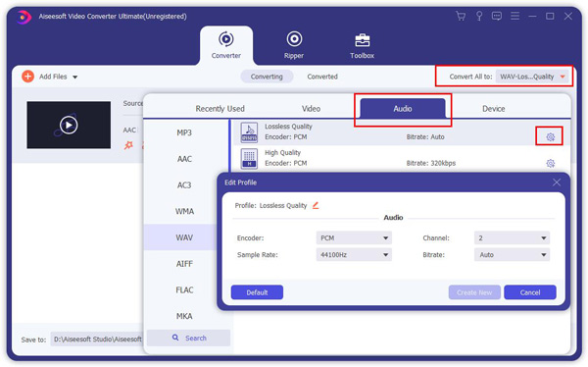Viewport: 588px width, 367px height.
Task: Select AAC in the format list
Action: point(184,159)
